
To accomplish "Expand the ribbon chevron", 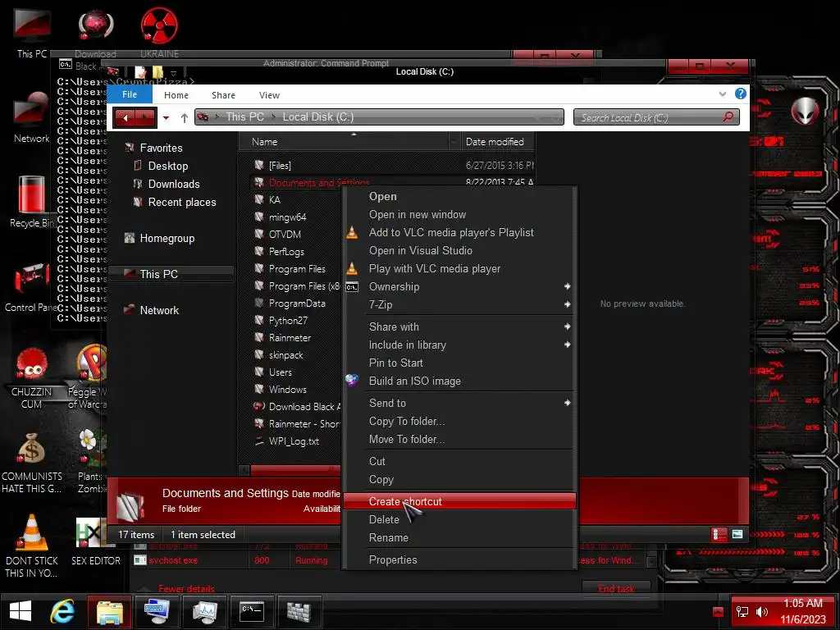I will 723,94.
